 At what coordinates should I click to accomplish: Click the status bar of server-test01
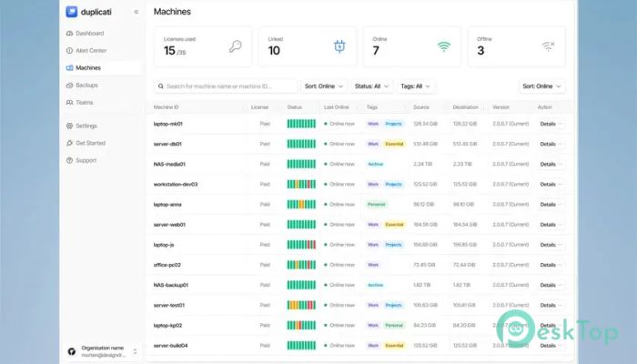coord(301,305)
